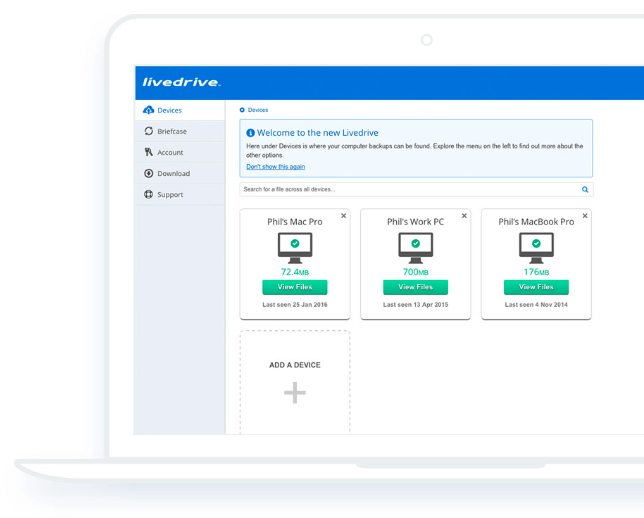Open the Account menu item
Viewport: 644px width, 518px height.
(180, 152)
